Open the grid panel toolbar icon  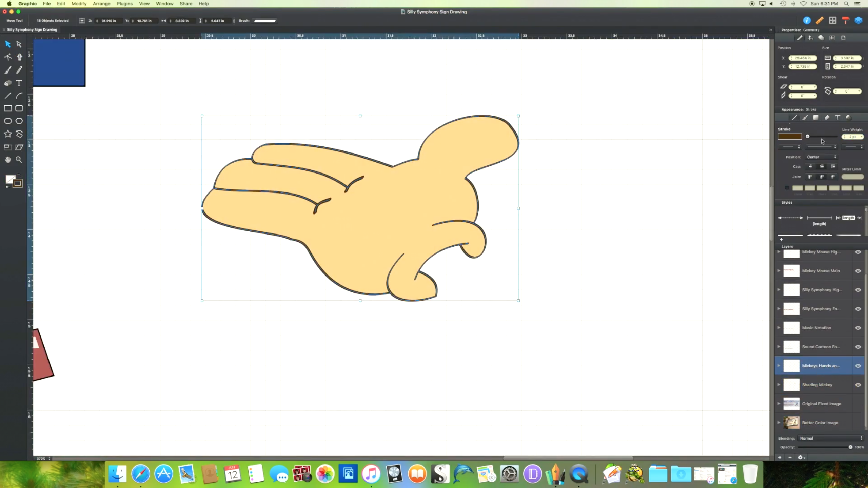click(832, 21)
